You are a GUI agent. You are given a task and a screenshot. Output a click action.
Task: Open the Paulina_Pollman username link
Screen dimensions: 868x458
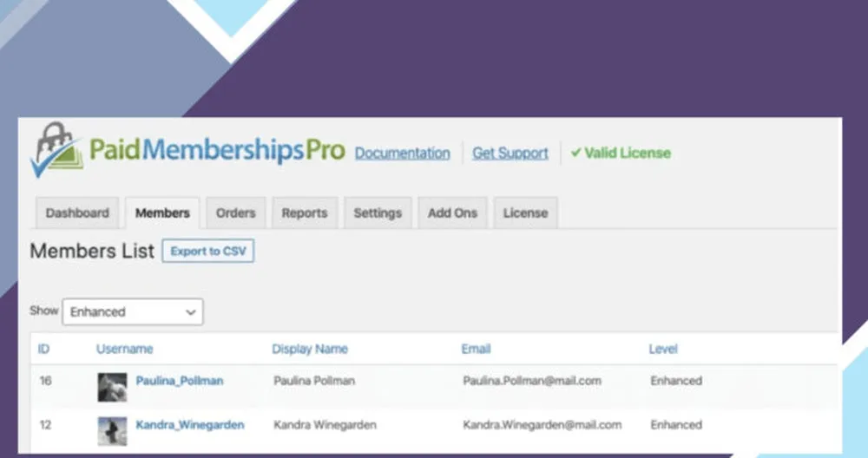coord(180,380)
